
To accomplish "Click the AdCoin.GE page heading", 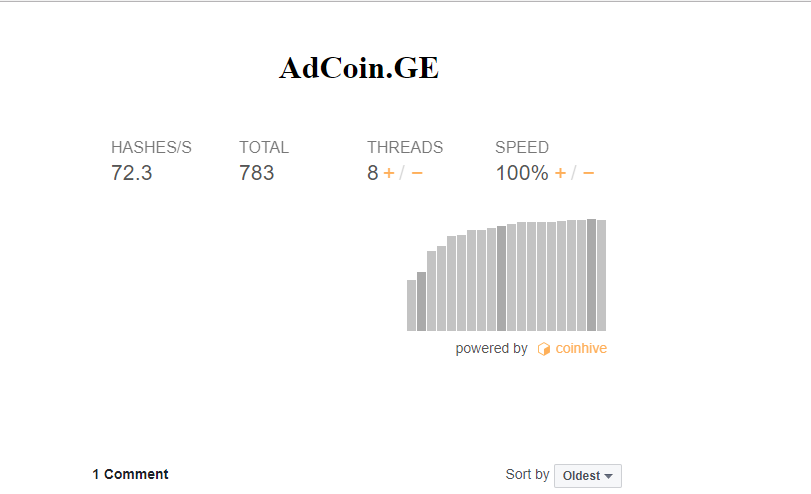I will [359, 68].
